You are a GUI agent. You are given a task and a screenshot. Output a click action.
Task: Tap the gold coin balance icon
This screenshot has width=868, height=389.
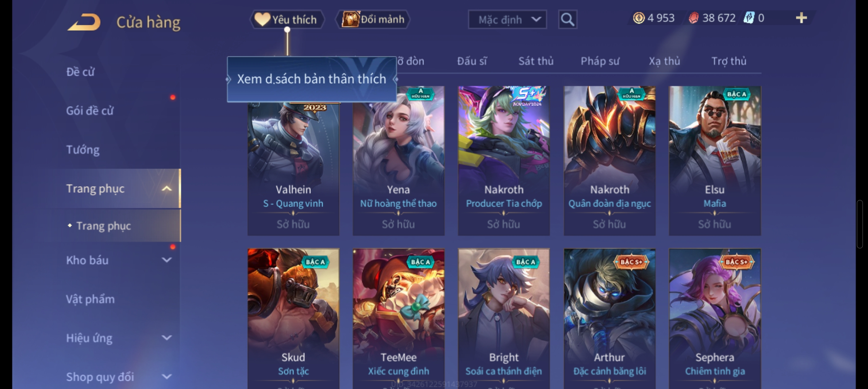point(639,18)
